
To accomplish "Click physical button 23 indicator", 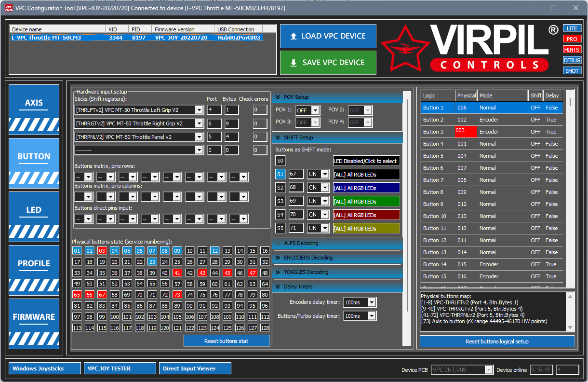I will [x=152, y=262].
